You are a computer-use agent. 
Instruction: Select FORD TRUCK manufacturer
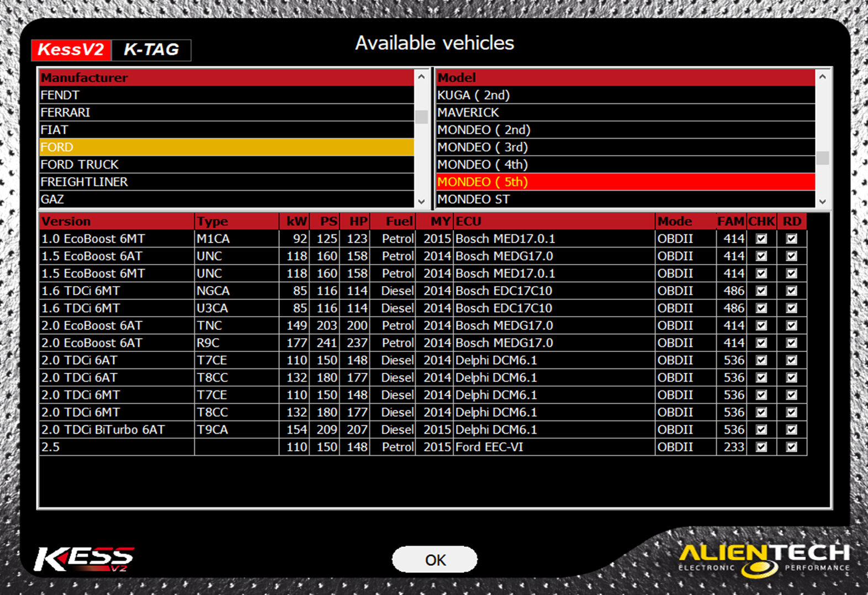pyautogui.click(x=226, y=164)
